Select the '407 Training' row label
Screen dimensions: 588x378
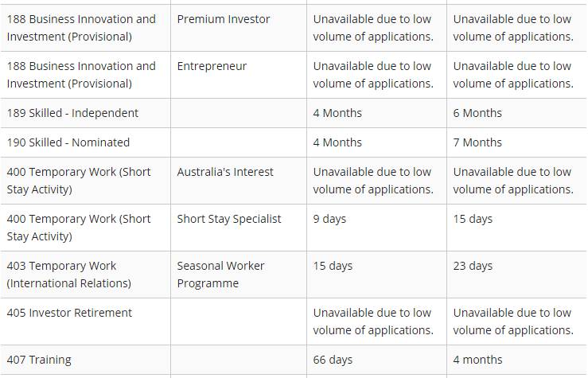tap(85, 360)
